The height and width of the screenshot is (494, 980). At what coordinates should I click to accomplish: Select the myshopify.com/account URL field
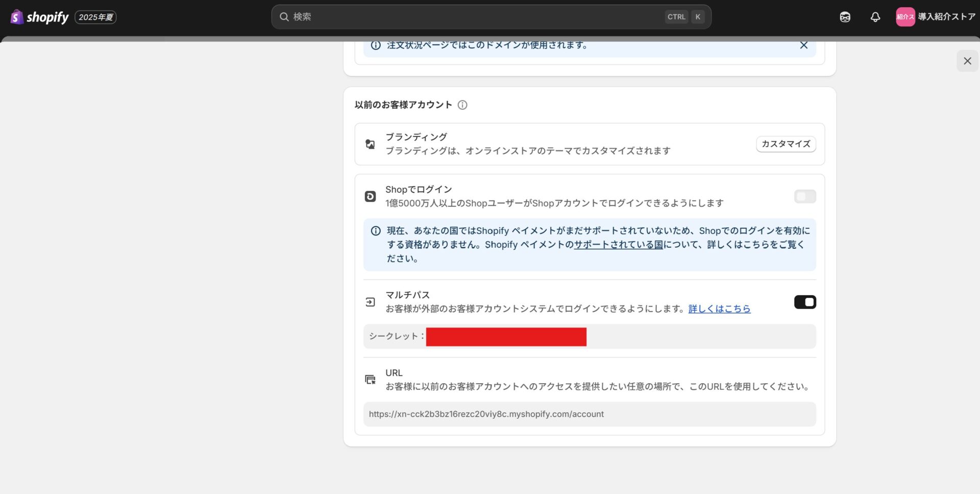click(x=590, y=414)
